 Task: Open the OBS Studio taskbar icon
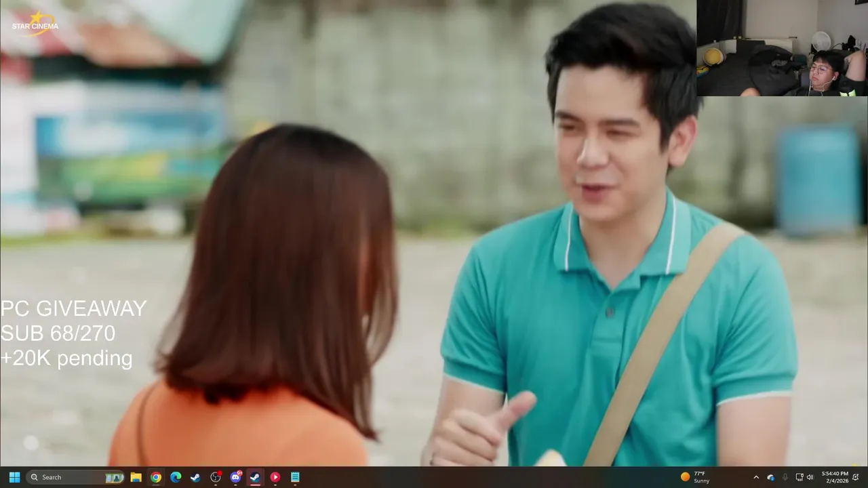216,477
